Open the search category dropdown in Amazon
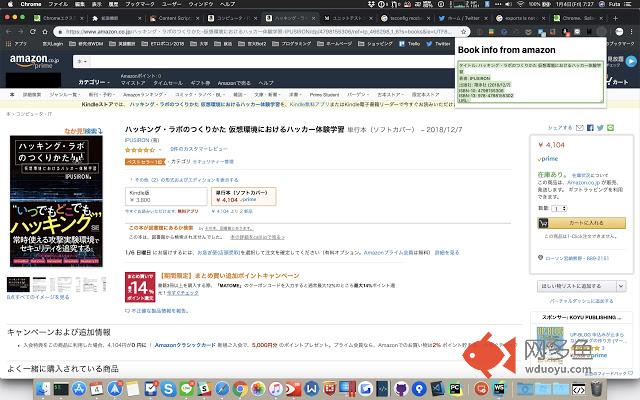The width and height of the screenshot is (640, 400). click(x=82, y=62)
